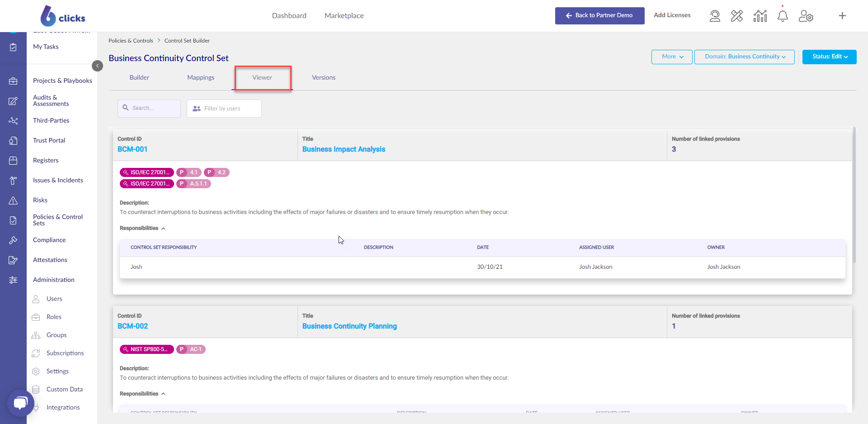Click provision tag A.5.1.1
Screen dimensions: 868x424
[x=193, y=184]
